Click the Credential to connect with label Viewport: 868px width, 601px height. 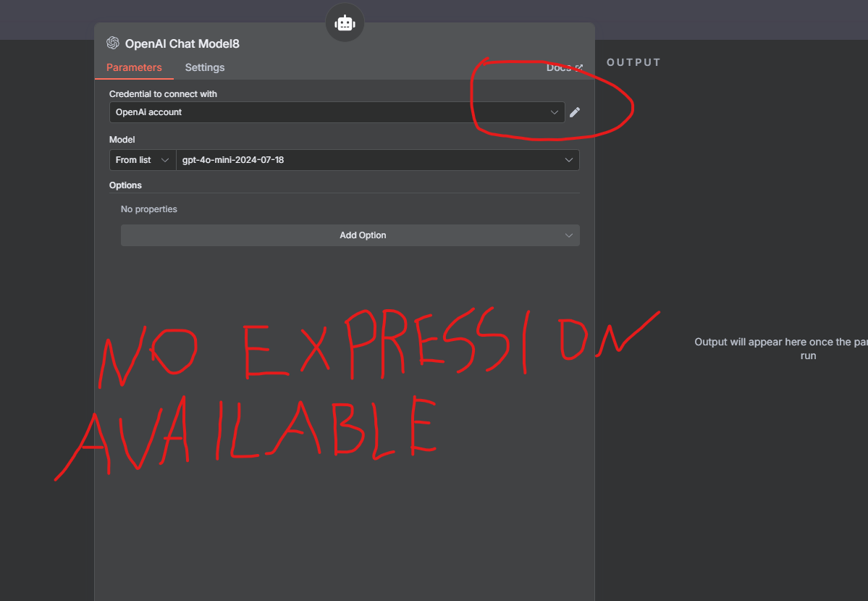(x=163, y=94)
